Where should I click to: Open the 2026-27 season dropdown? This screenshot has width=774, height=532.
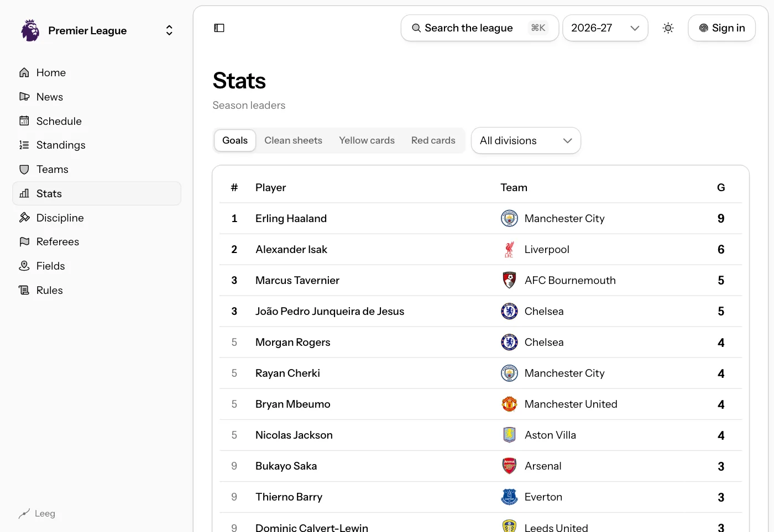tap(605, 28)
